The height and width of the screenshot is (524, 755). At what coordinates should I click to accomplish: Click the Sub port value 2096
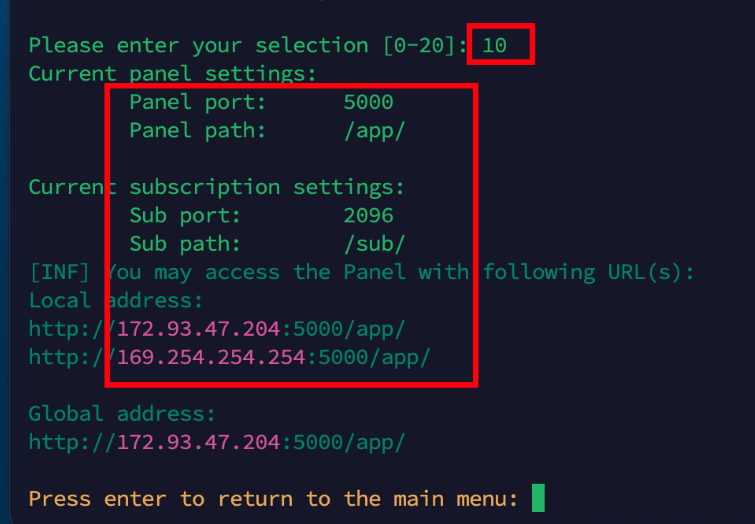368,215
